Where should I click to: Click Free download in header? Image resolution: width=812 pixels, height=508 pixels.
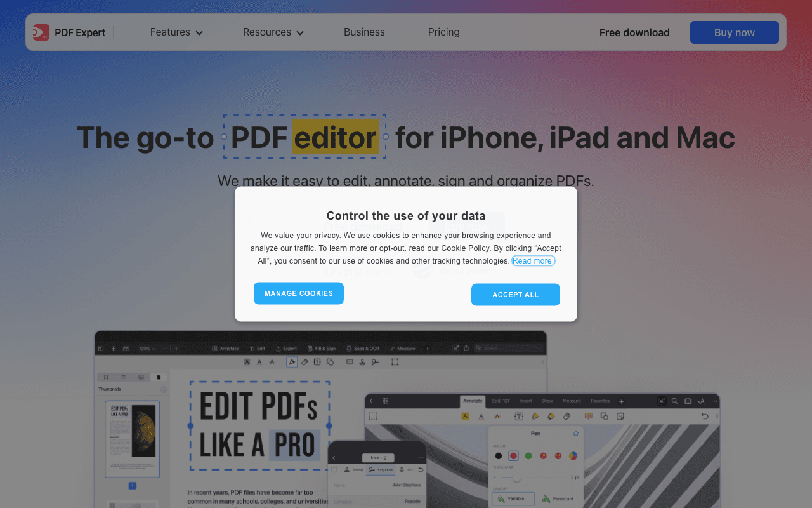click(634, 32)
